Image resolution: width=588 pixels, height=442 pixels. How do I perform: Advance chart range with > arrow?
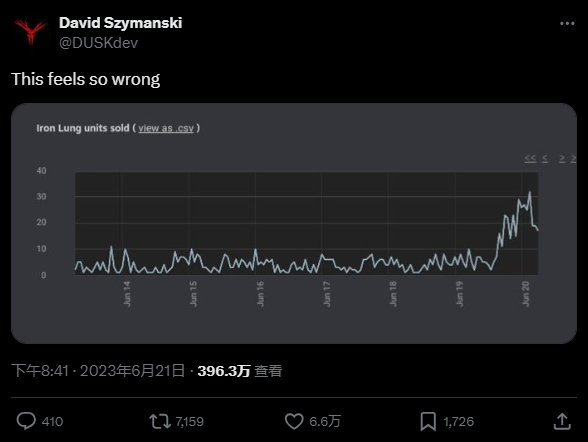coord(562,159)
